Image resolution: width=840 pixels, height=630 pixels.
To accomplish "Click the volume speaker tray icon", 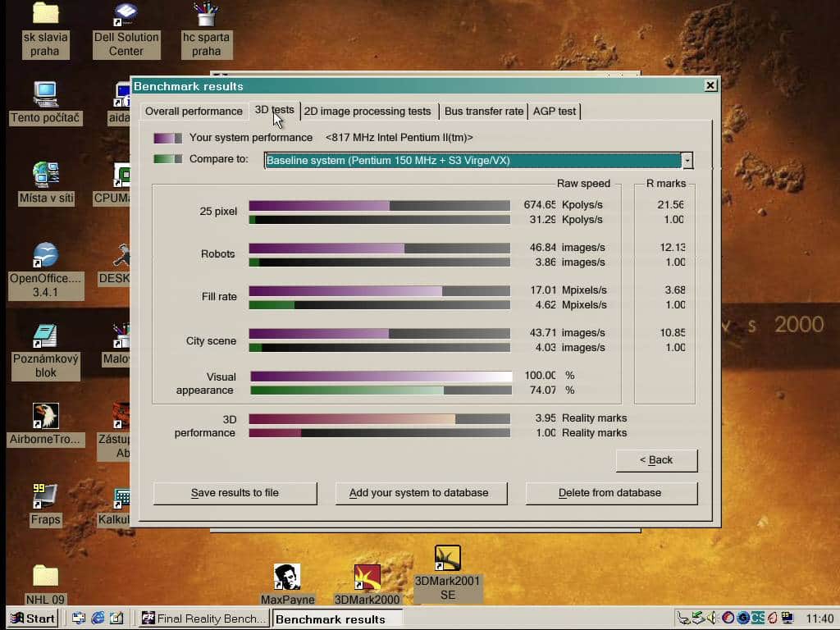I will (712, 619).
